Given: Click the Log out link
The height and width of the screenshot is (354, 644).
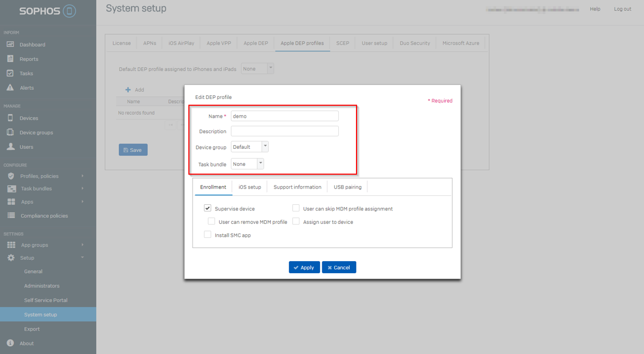Looking at the screenshot, I should click(622, 9).
